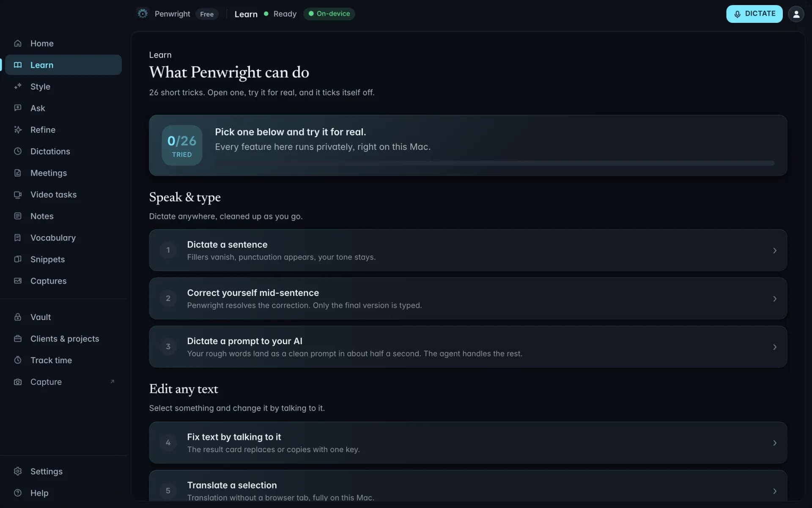Click the Track time stopwatch icon
This screenshot has height=508, width=812.
click(18, 360)
